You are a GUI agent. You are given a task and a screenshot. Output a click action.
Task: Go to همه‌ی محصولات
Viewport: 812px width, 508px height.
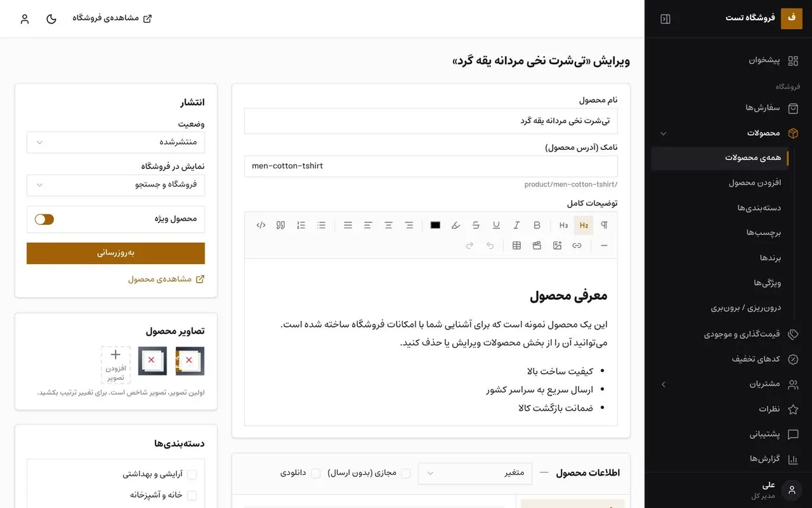pos(720,158)
